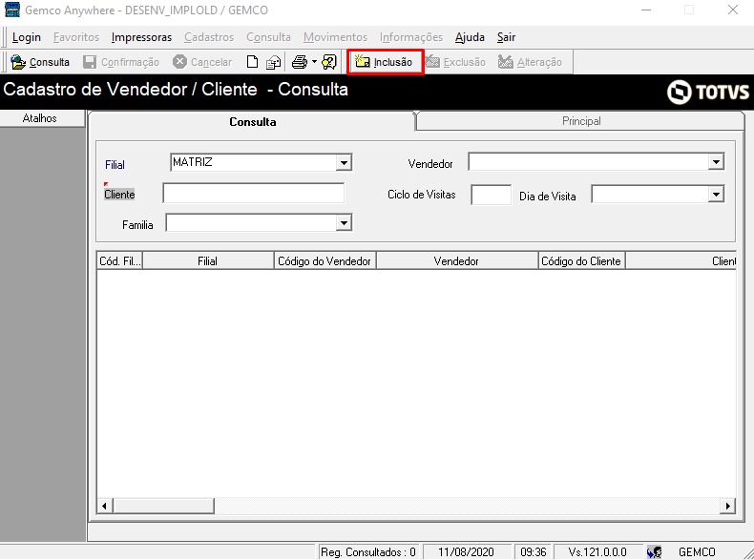Click the 09:36 time in status bar

pyautogui.click(x=534, y=551)
